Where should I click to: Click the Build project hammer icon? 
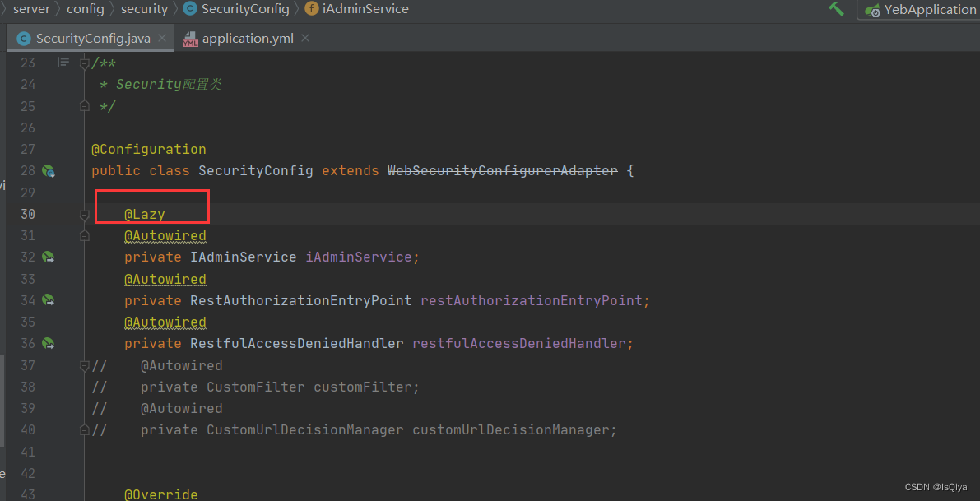(x=836, y=8)
